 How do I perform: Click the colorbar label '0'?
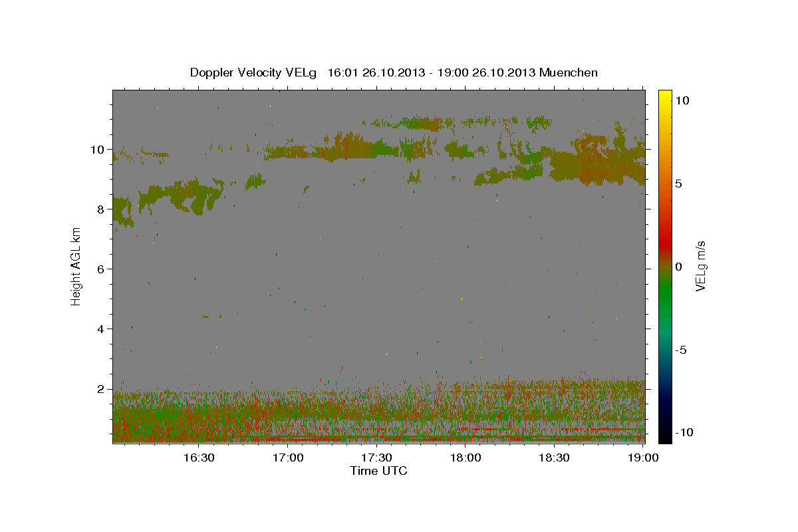pyautogui.click(x=678, y=267)
